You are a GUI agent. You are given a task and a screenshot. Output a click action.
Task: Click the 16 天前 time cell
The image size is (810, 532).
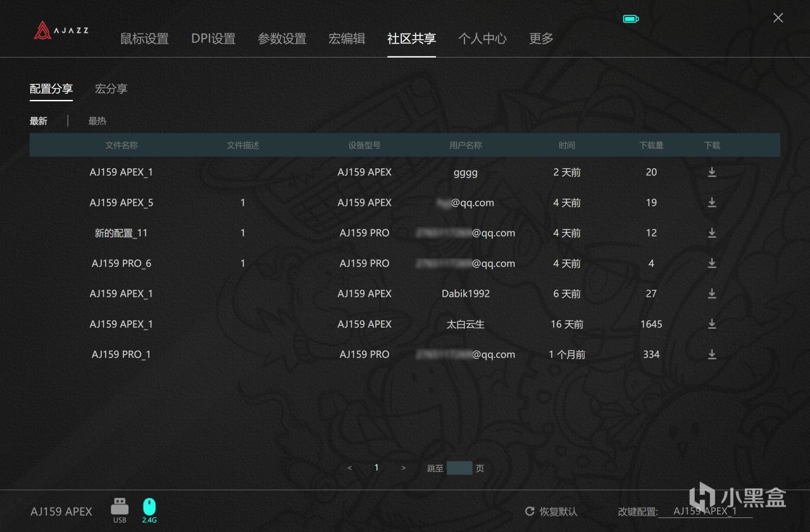567,324
